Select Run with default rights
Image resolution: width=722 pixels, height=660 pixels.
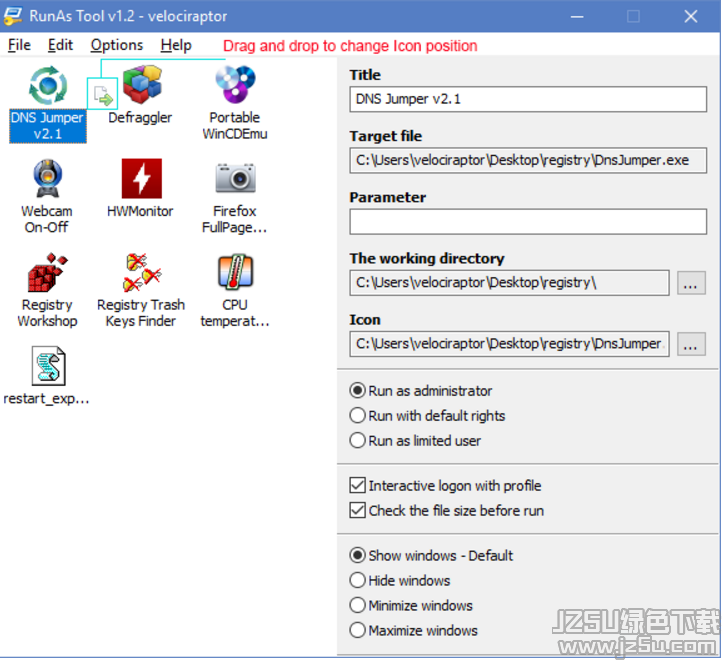coord(427,415)
